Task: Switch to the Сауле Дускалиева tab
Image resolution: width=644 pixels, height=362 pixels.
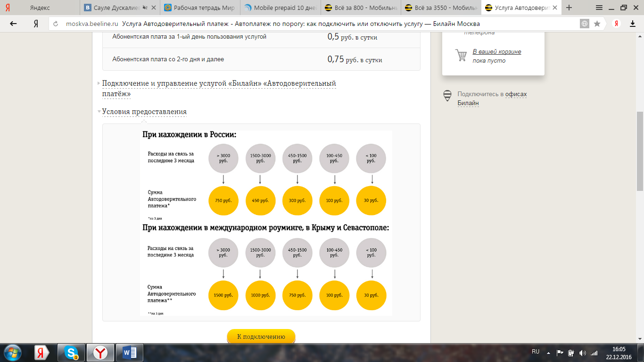Action: (120, 8)
